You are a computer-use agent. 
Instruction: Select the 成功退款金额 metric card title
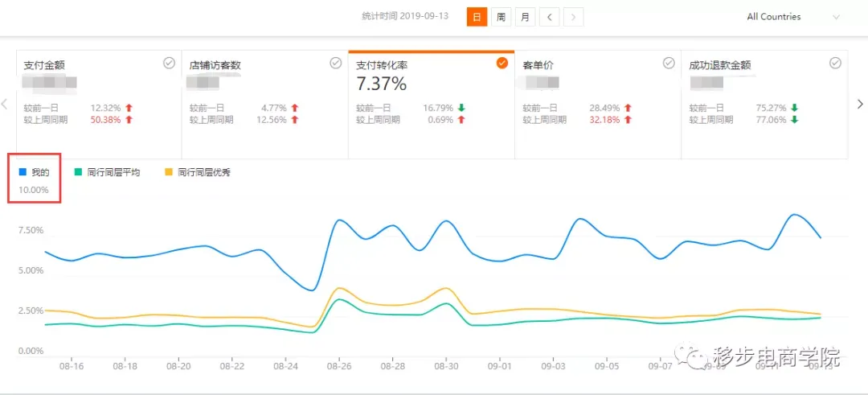pyautogui.click(x=719, y=65)
